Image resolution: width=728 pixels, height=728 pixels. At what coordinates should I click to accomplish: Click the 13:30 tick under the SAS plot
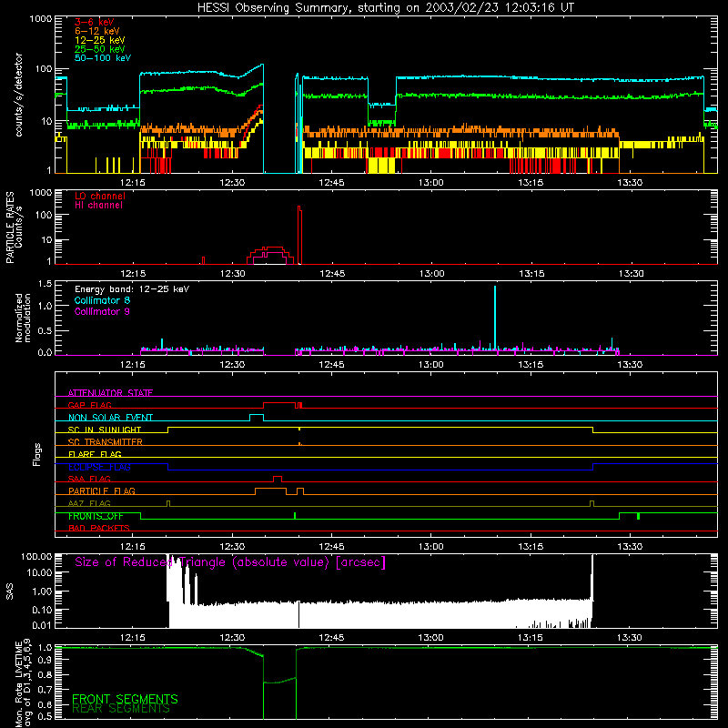pos(630,638)
